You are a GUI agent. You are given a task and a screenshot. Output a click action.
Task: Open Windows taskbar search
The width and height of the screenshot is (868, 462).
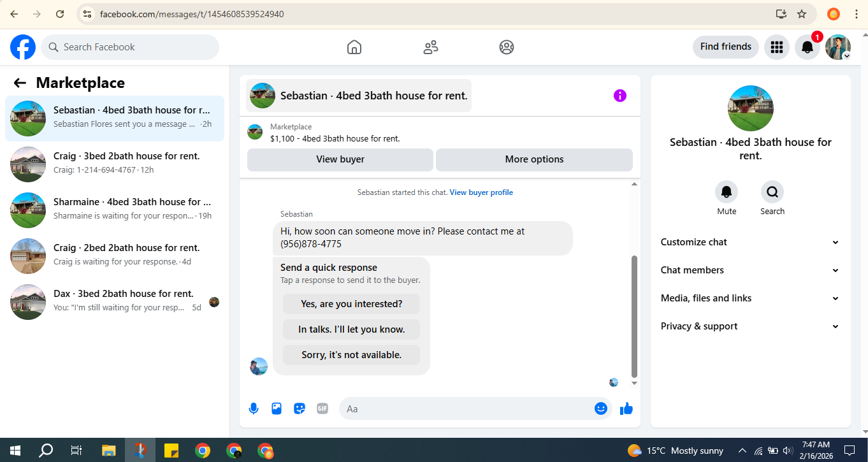pos(46,451)
